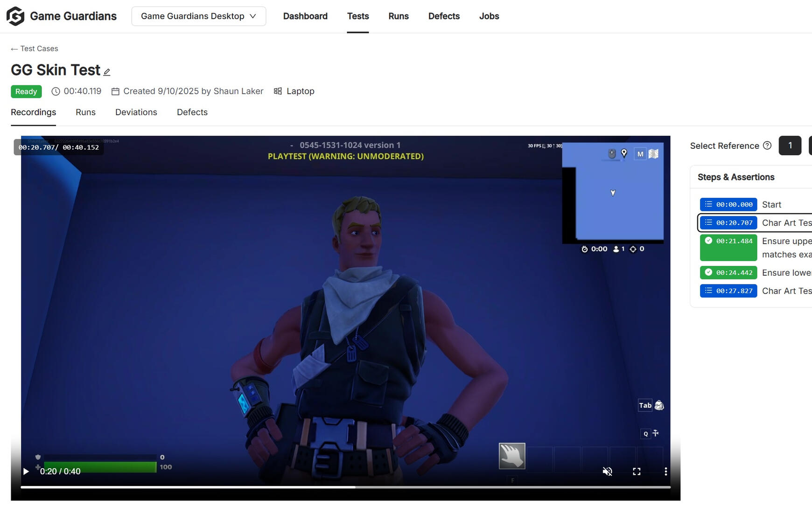Go back to Test Cases
The width and height of the screenshot is (812, 527).
34,49
